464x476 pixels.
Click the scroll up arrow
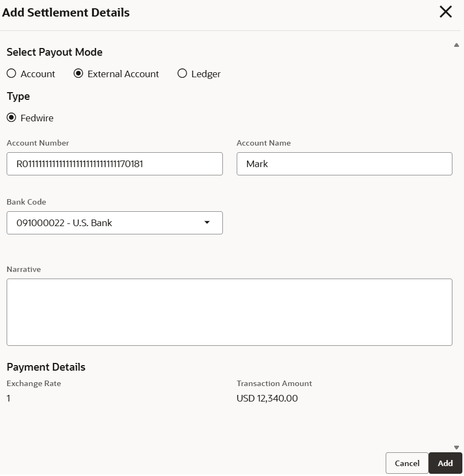[x=456, y=45]
